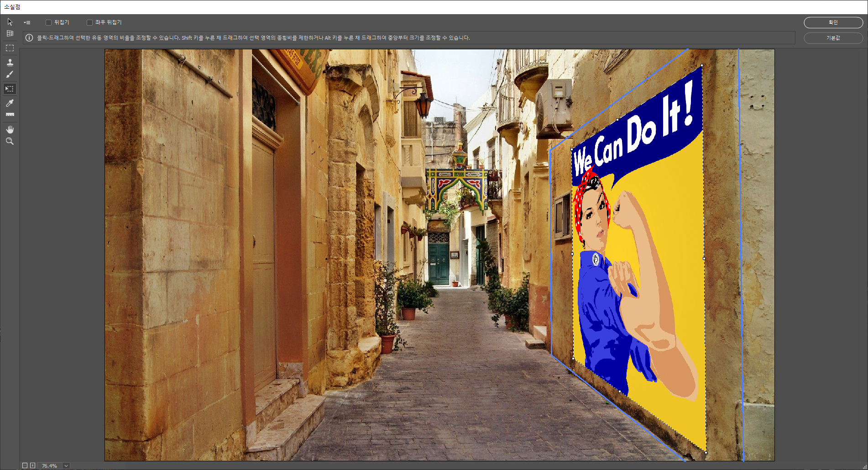Select the Stamp tool
Screen dimensions: 868x470
click(10, 62)
